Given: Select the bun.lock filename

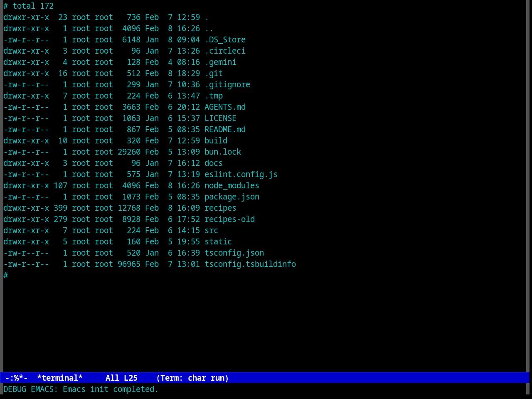Looking at the screenshot, I should tap(223, 152).
